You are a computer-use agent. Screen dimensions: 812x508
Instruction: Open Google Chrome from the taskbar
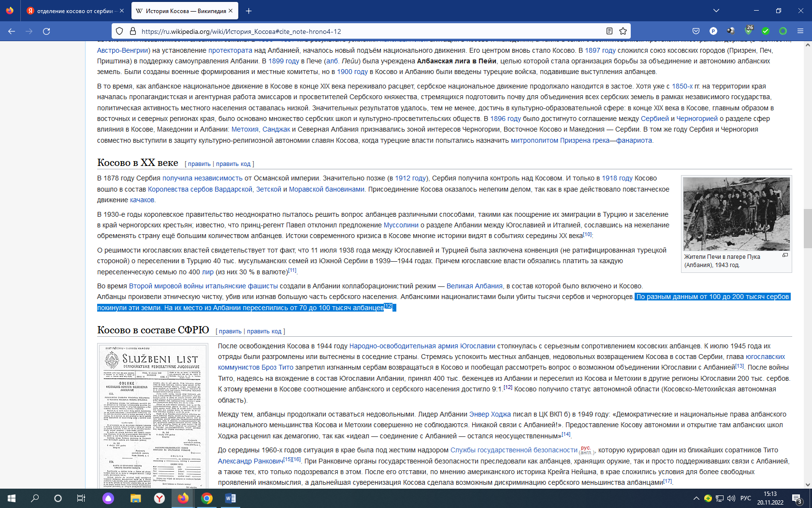(x=207, y=498)
